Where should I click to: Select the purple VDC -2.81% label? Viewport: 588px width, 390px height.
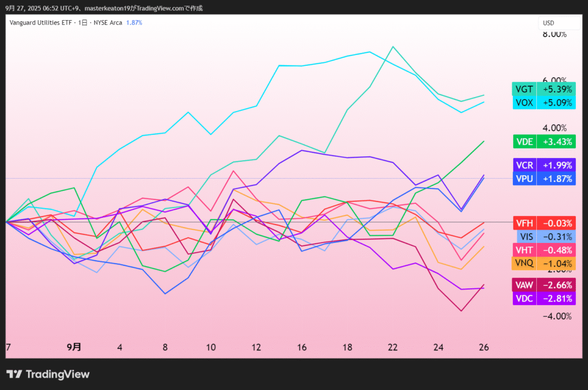click(543, 299)
